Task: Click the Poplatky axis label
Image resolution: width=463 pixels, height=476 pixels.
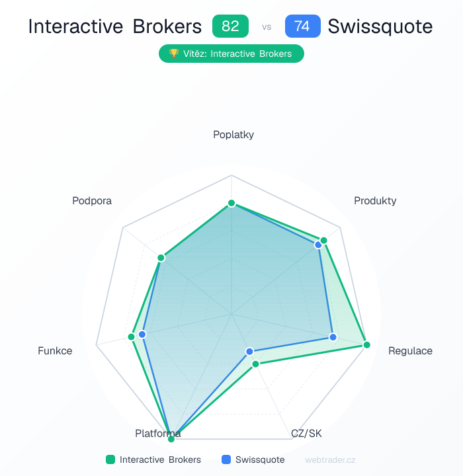Action: [x=233, y=135]
